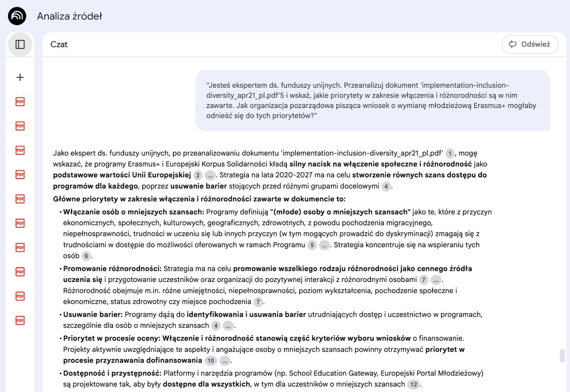Click the NotebookLM logo icon
Screen dimensions: 570x392
coord(17,16)
